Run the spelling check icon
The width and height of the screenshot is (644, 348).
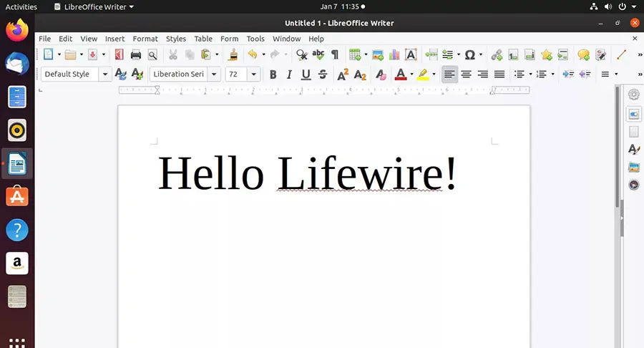click(318, 54)
